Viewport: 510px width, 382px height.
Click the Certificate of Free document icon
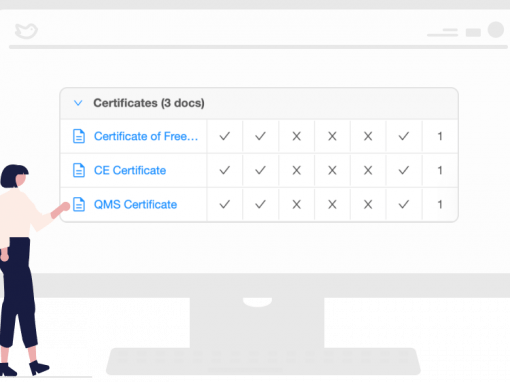(x=79, y=136)
